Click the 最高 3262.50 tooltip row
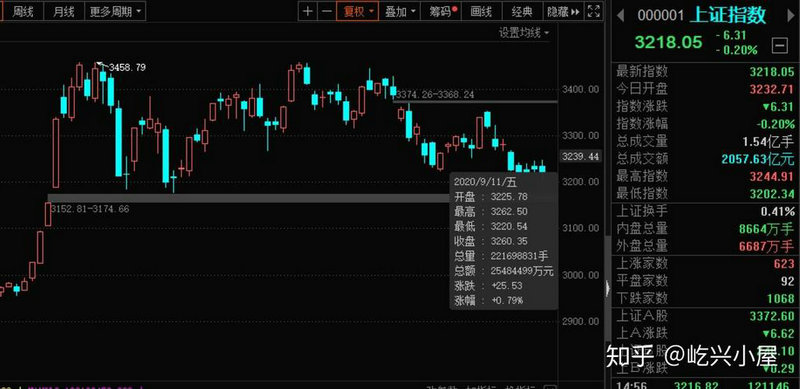This screenshot has width=800, height=389. [491, 211]
